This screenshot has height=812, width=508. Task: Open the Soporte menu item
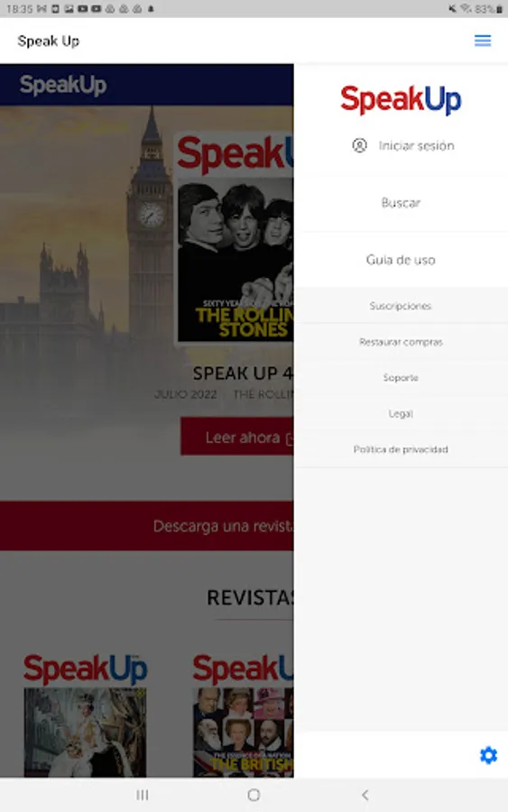pyautogui.click(x=401, y=377)
